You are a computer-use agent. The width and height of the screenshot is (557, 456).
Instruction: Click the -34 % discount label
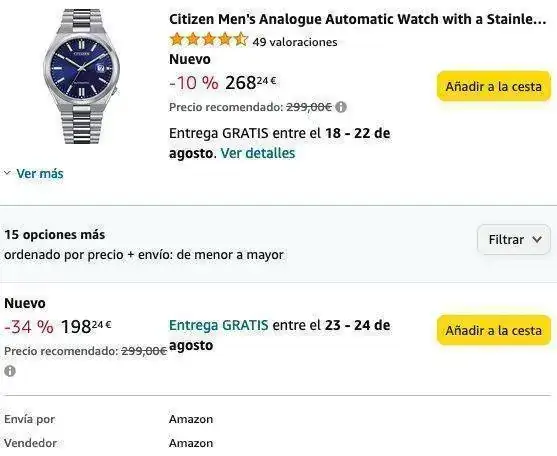pos(29,327)
